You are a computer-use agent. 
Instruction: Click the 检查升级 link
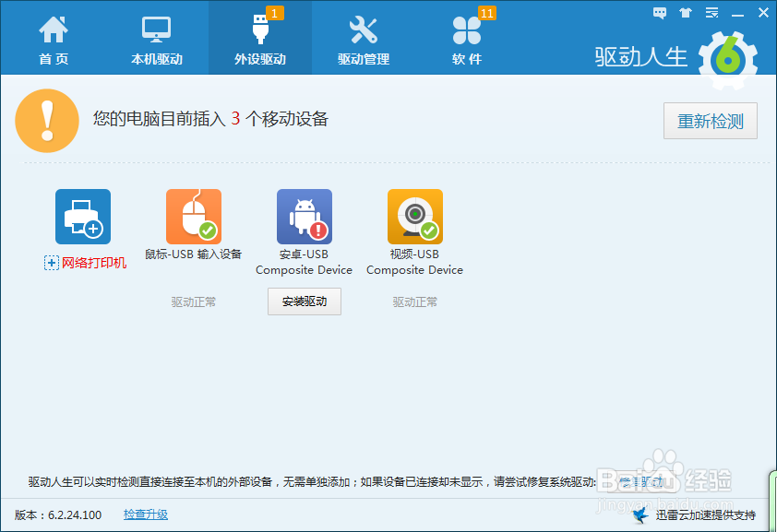tap(146, 514)
